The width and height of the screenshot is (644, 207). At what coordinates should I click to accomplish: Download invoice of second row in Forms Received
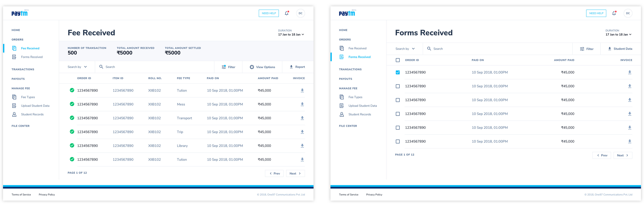point(630,86)
